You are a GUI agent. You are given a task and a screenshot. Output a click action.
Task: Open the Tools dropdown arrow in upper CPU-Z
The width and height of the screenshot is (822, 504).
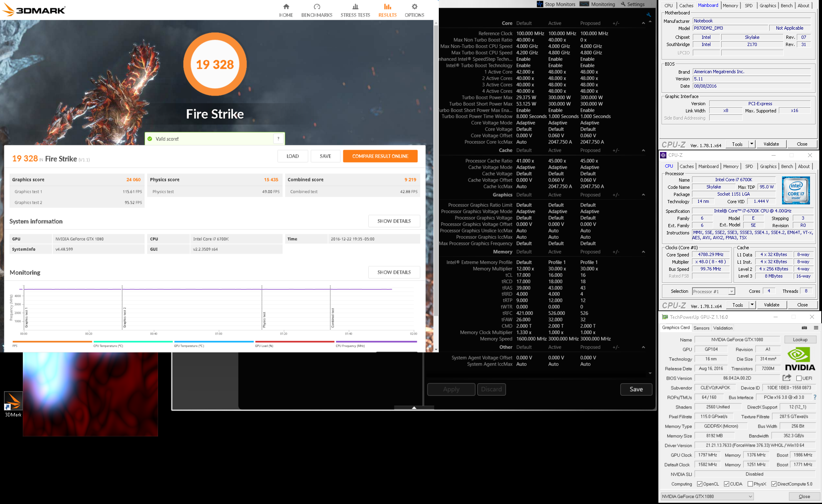[x=752, y=144]
